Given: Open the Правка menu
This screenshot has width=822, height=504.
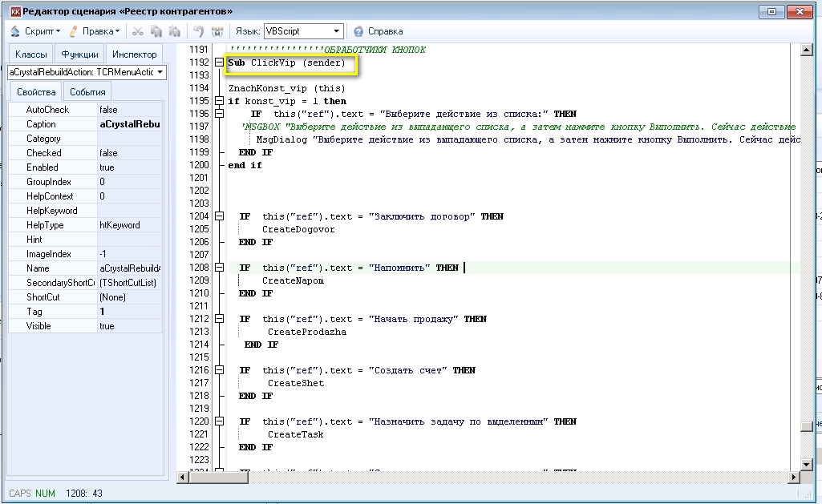Looking at the screenshot, I should tap(95, 31).
